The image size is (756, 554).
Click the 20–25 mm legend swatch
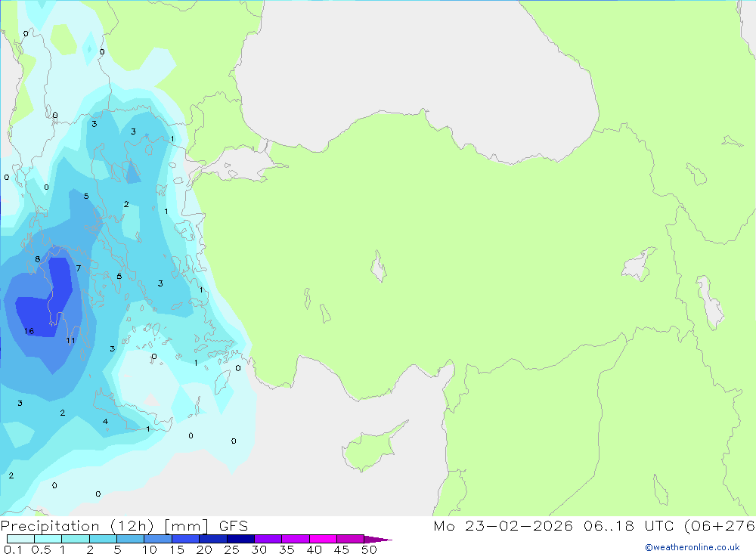pyautogui.click(x=212, y=539)
